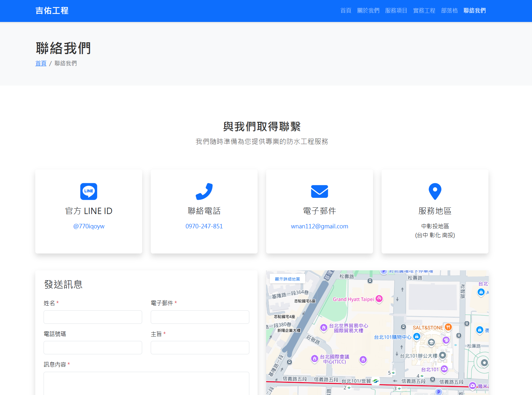Click the @770iqoyw LINE ID link

point(88,226)
